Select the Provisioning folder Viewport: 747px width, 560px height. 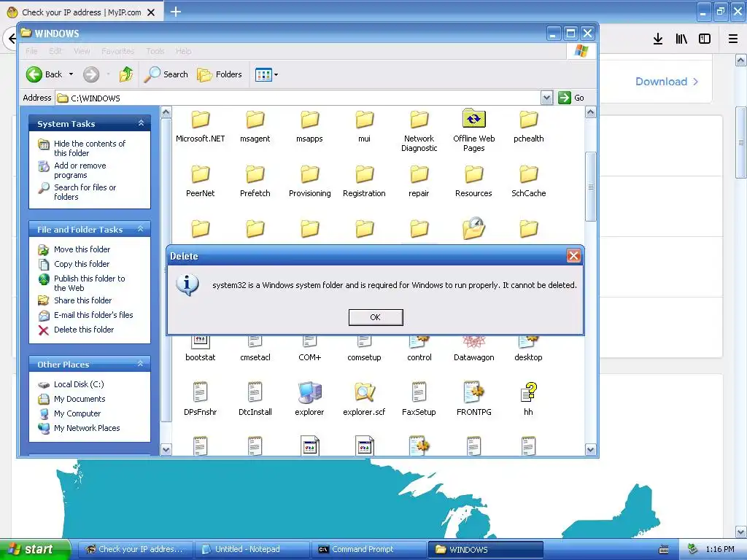click(x=309, y=181)
